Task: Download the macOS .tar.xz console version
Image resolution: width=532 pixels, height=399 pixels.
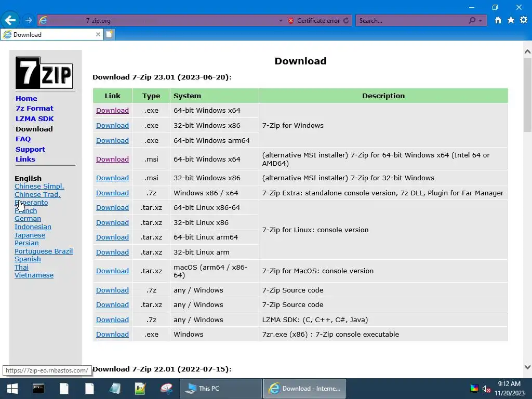Action: point(112,271)
